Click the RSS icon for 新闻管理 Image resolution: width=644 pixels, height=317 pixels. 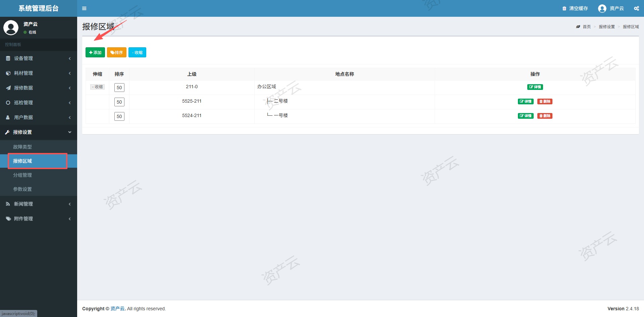8,204
